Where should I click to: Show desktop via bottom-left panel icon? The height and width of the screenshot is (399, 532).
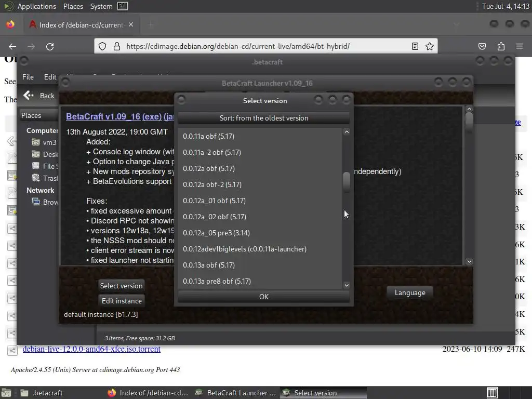coord(6,393)
